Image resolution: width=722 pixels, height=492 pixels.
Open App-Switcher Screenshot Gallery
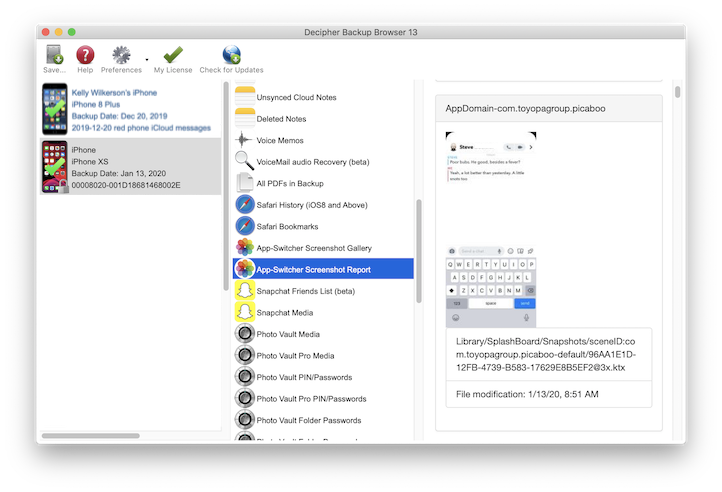(x=314, y=248)
